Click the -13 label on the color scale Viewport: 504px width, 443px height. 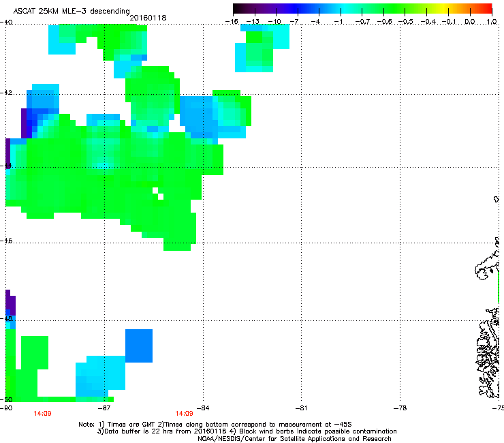tap(253, 22)
